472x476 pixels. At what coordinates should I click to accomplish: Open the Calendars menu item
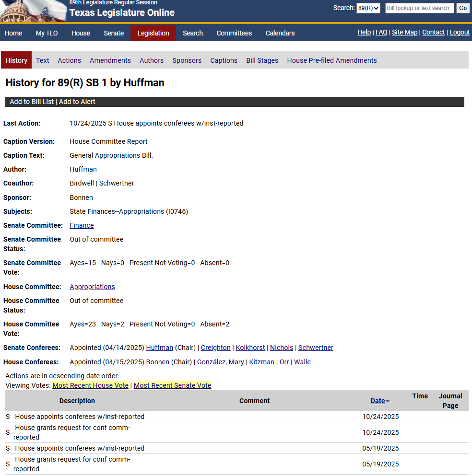coord(280,33)
